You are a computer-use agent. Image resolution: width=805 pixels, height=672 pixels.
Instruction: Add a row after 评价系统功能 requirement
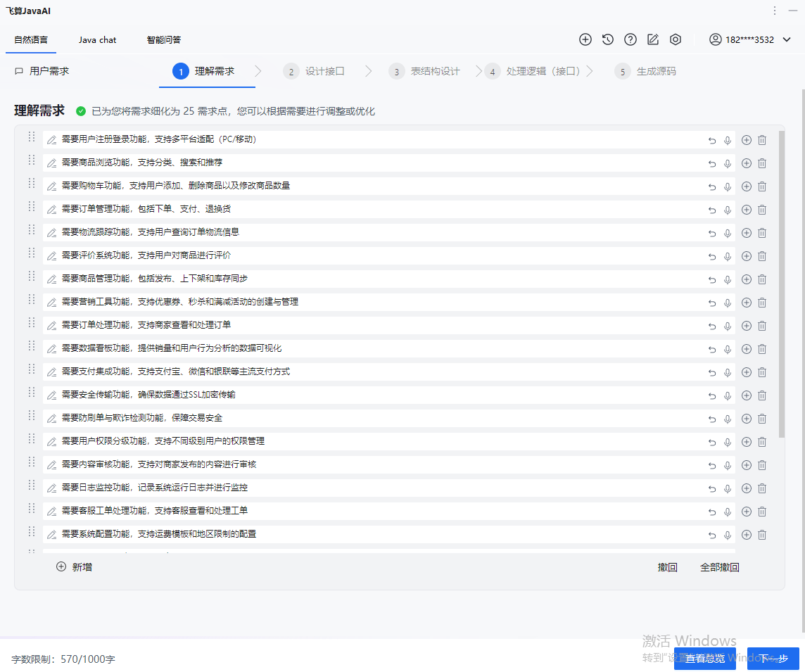(747, 256)
